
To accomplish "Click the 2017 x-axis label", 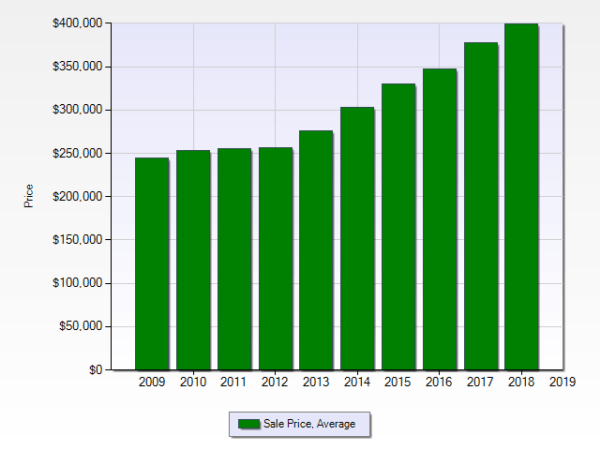I will point(480,382).
